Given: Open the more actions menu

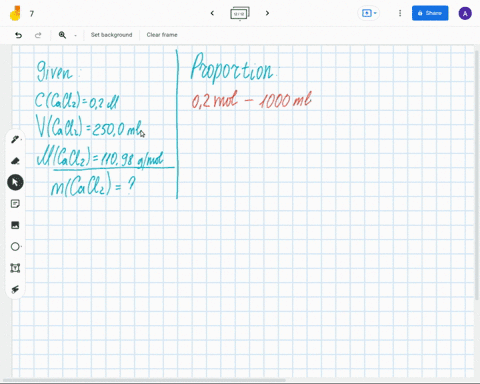Looking at the screenshot, I should coord(400,13).
